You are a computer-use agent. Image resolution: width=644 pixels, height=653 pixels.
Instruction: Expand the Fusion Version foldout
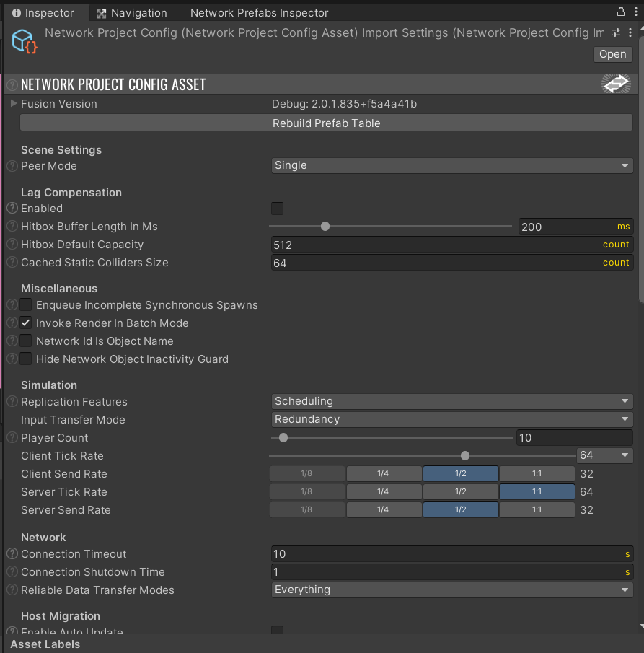pos(13,103)
